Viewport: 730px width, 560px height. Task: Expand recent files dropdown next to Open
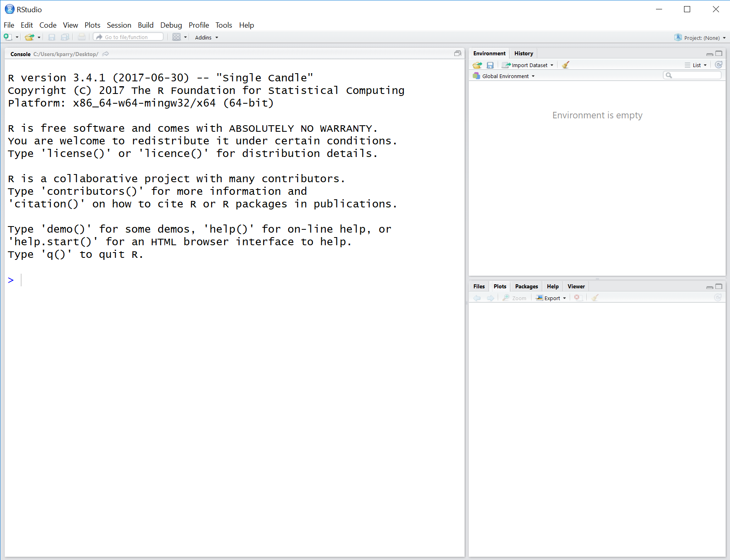39,37
